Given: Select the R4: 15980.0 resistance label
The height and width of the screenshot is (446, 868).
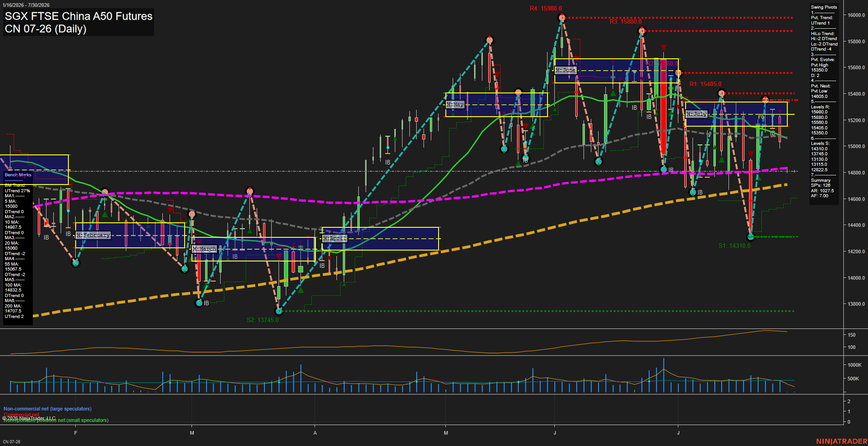Looking at the screenshot, I should click(546, 9).
